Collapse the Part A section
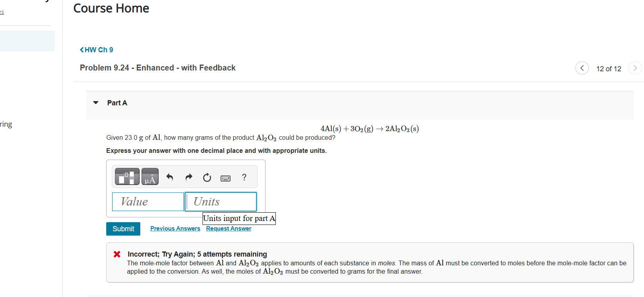 click(96, 103)
